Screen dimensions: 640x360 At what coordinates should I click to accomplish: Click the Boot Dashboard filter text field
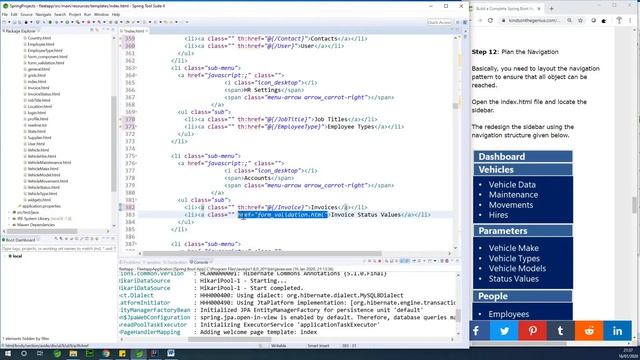tap(59, 248)
